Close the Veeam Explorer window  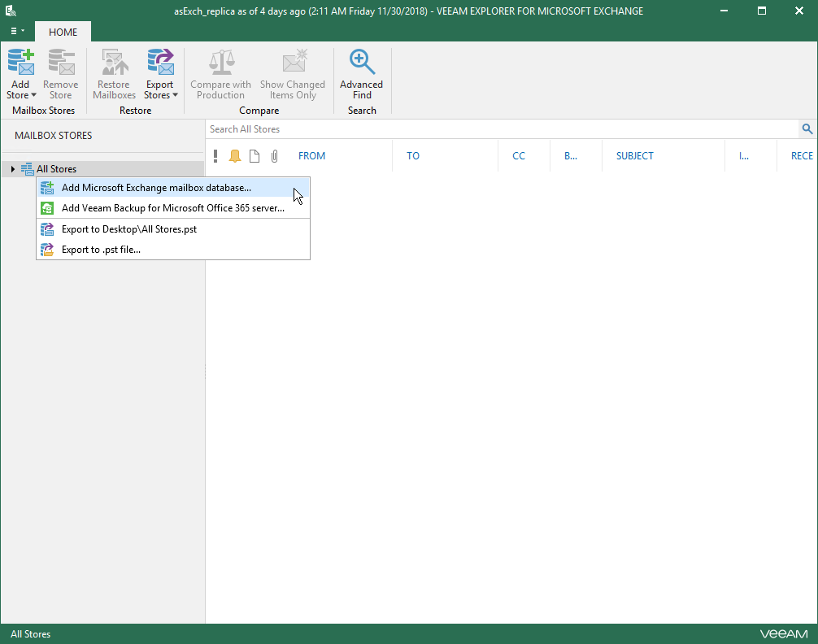pyautogui.click(x=798, y=11)
